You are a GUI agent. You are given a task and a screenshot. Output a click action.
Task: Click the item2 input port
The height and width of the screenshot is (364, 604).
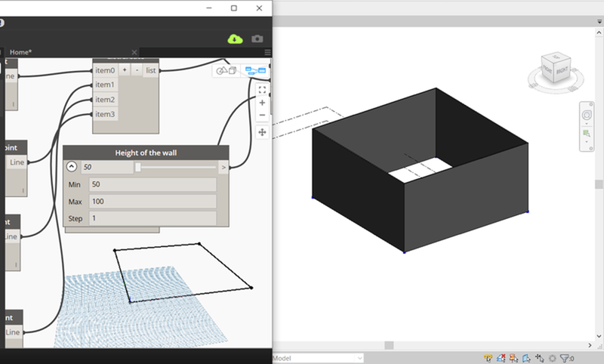point(105,100)
